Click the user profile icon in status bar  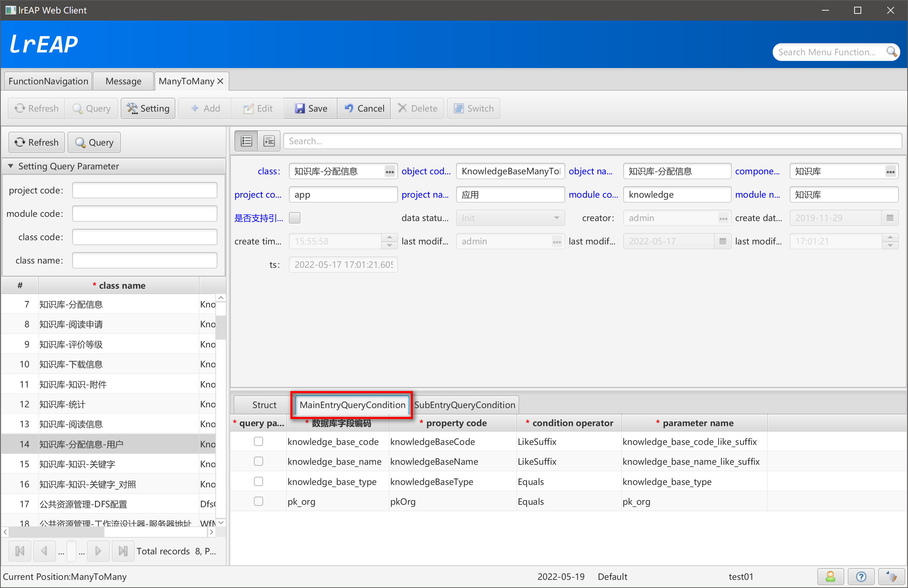point(830,577)
